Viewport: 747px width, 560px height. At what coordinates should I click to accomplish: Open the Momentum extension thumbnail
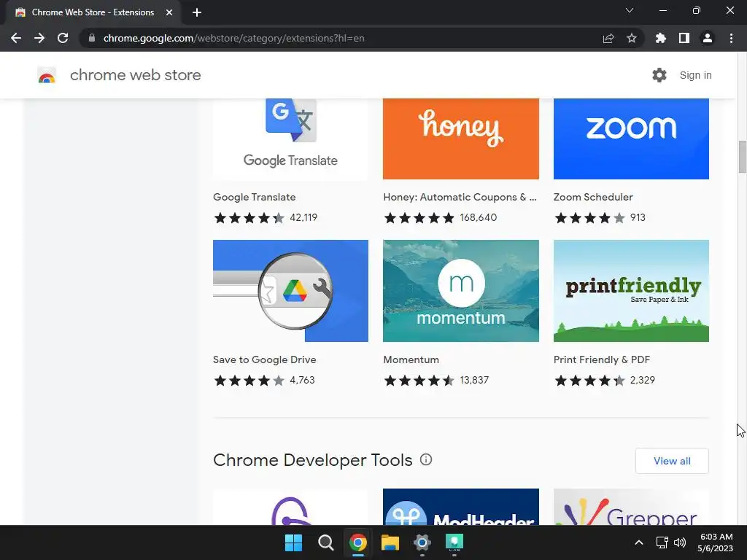click(x=461, y=291)
